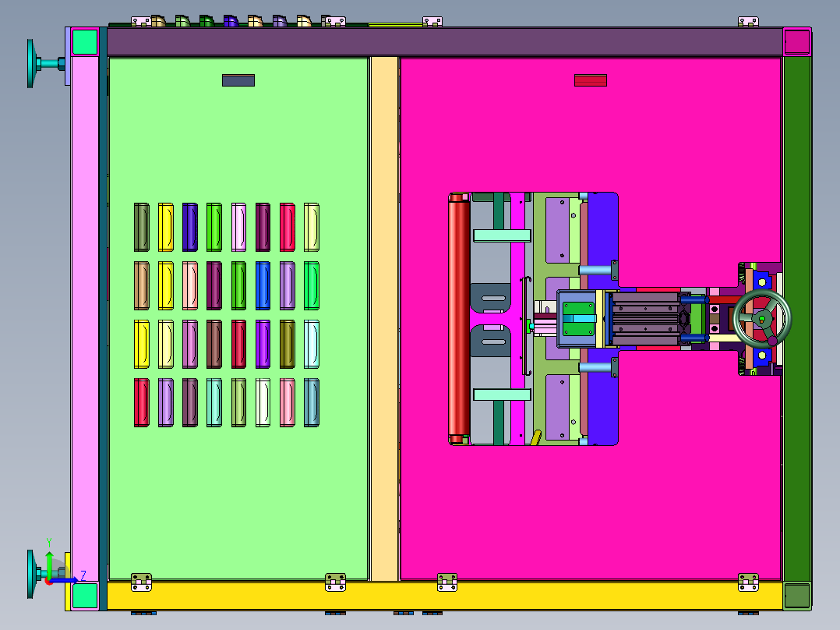
Task: Click the green corner block at top-left
Action: pyautogui.click(x=85, y=42)
